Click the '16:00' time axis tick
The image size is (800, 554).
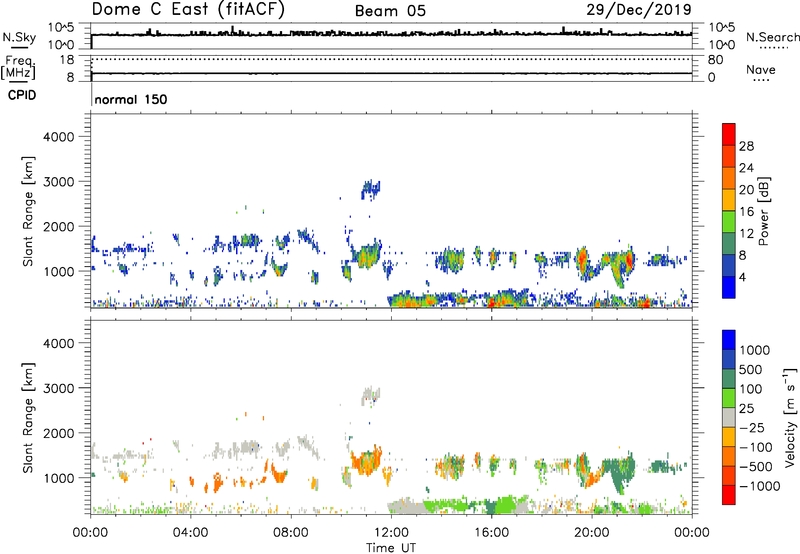pos(491,533)
